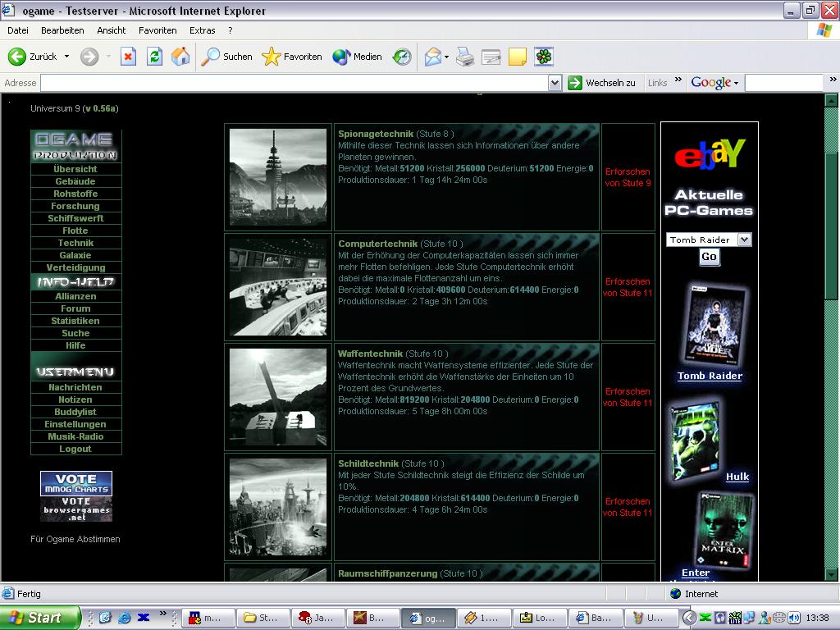Open Medien globe panel
Image resolution: width=840 pixels, height=630 pixels.
[358, 57]
